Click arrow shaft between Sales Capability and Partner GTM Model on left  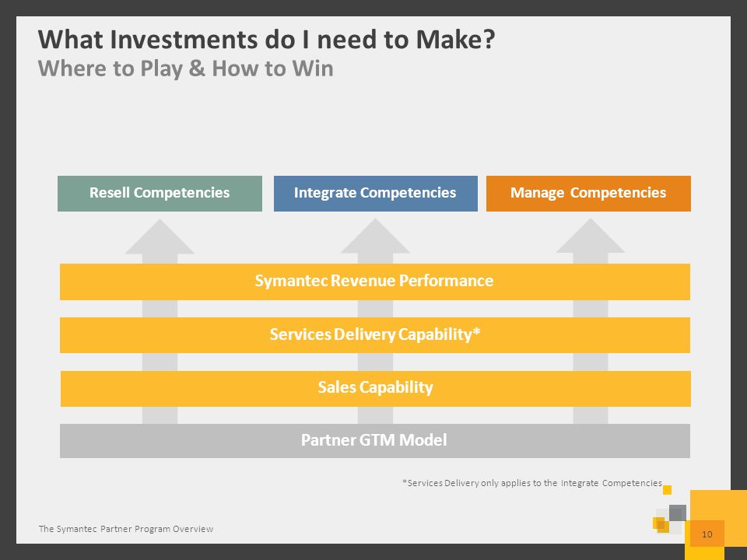click(160, 415)
